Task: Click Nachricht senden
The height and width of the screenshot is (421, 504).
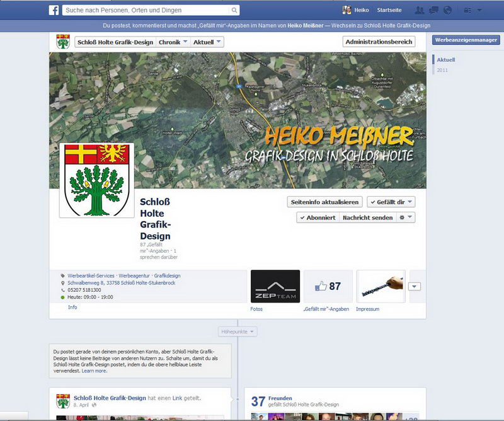Action: [x=368, y=217]
